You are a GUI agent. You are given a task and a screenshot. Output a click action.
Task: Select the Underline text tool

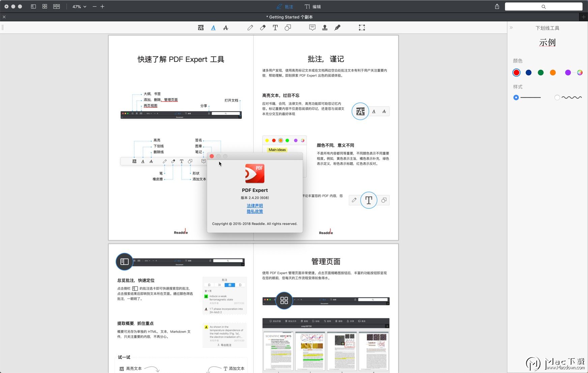[213, 28]
